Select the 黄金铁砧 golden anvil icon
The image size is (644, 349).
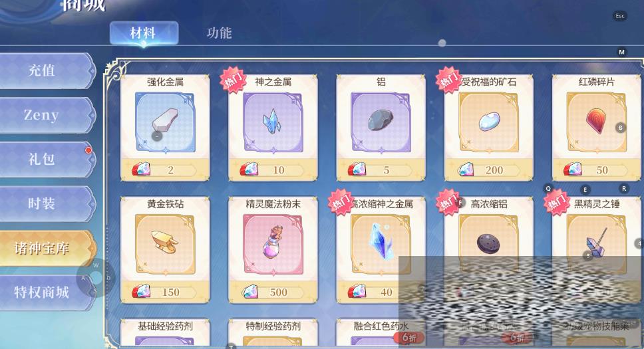click(x=165, y=245)
